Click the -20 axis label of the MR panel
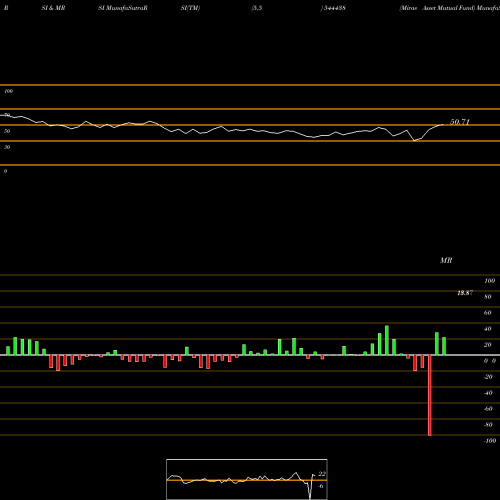The width and height of the screenshot is (500, 500). pos(488,377)
